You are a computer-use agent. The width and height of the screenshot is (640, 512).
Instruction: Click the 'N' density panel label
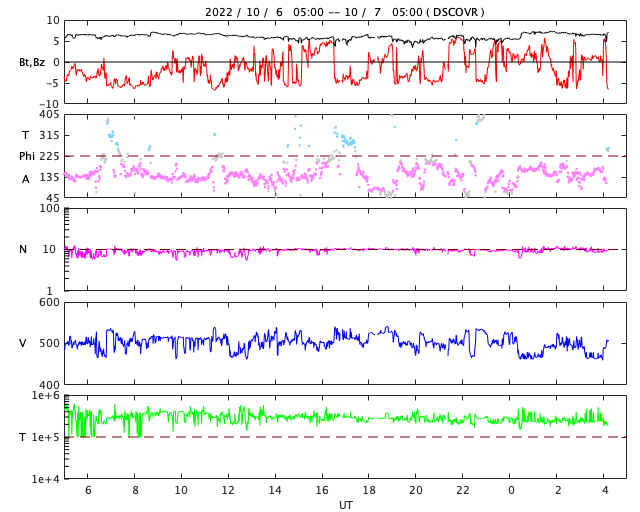[23, 249]
